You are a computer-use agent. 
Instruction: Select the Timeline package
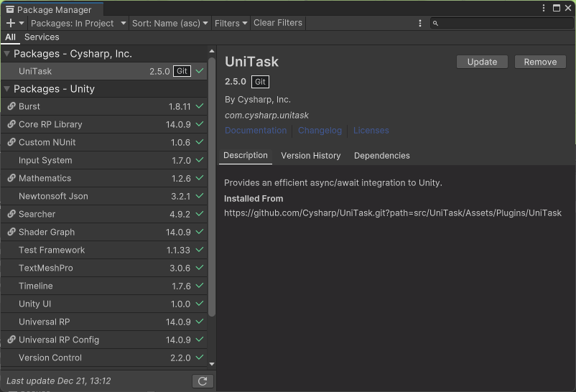tap(104, 286)
